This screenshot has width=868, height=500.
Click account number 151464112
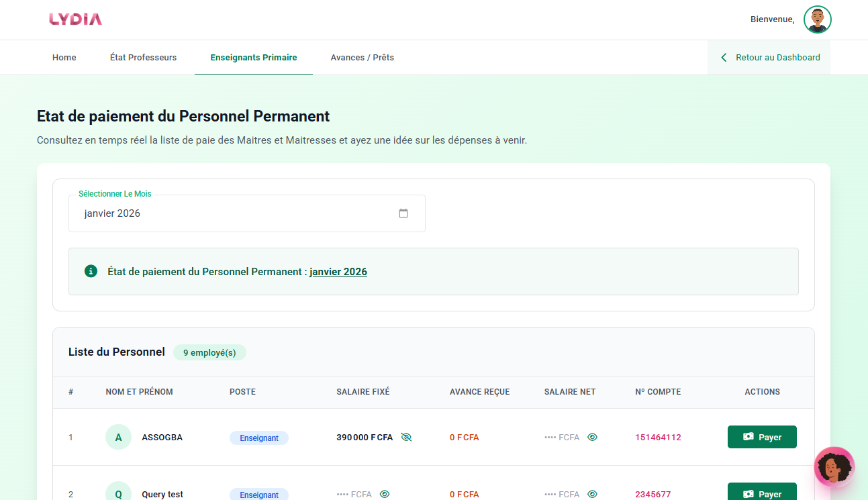pyautogui.click(x=658, y=438)
